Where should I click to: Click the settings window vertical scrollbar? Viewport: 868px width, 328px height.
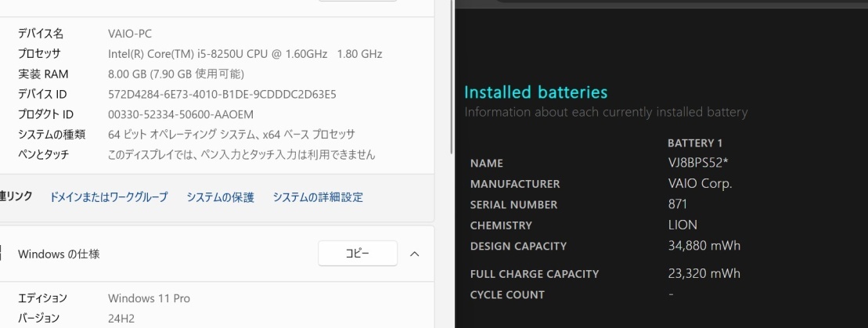[452, 77]
